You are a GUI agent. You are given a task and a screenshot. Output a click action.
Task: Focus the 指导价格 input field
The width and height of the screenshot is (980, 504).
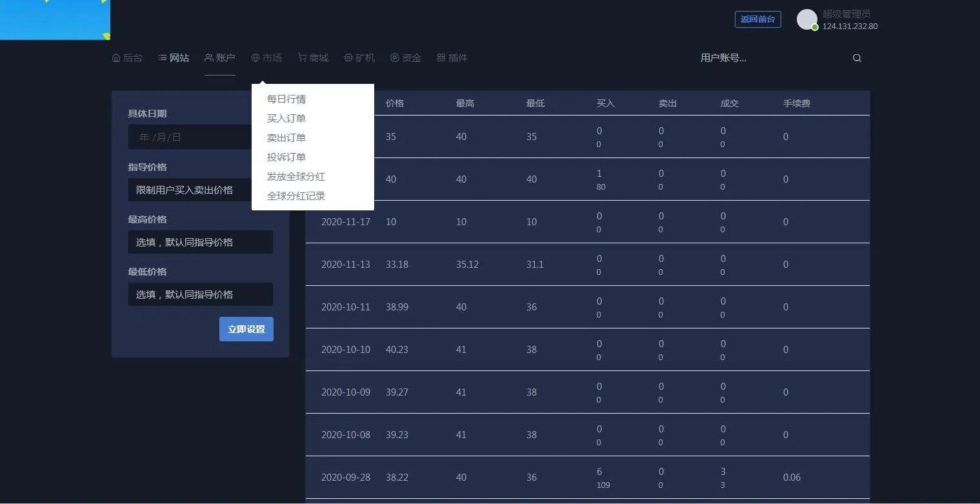pyautogui.click(x=190, y=190)
